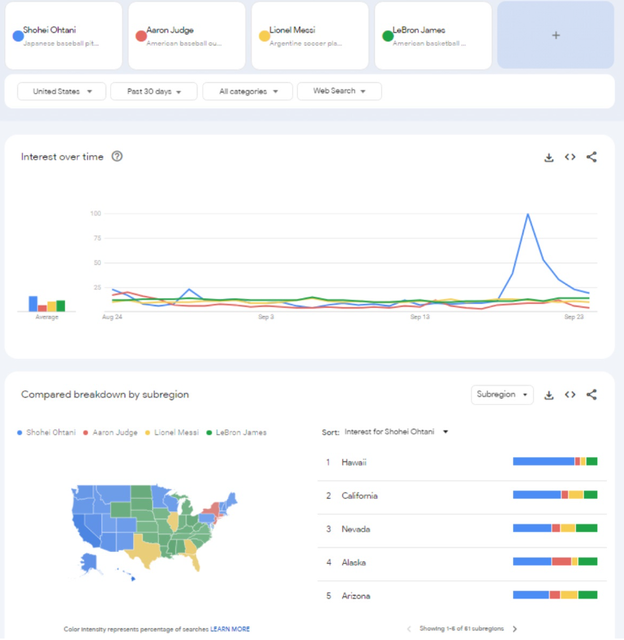This screenshot has height=640, width=624.
Task: Expand the Subregion resolution dropdown
Action: pyautogui.click(x=502, y=395)
